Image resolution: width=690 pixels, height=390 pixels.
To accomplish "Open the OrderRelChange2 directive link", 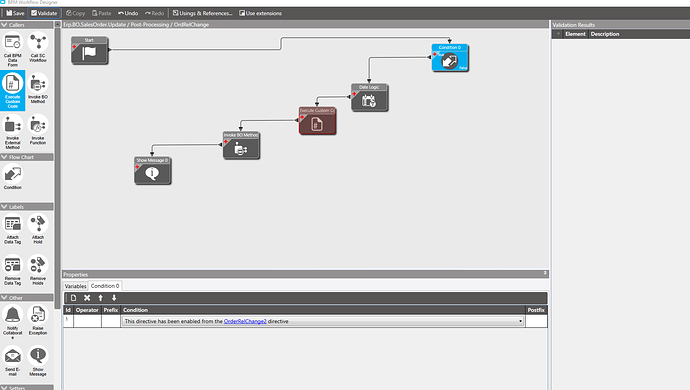I will tap(245, 321).
